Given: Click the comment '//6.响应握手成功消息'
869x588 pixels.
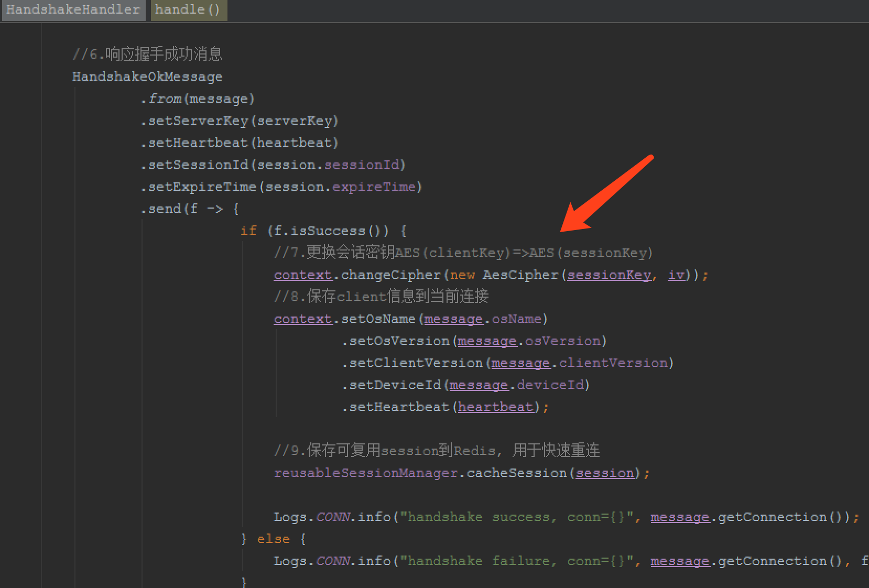Looking at the screenshot, I should click(147, 54).
